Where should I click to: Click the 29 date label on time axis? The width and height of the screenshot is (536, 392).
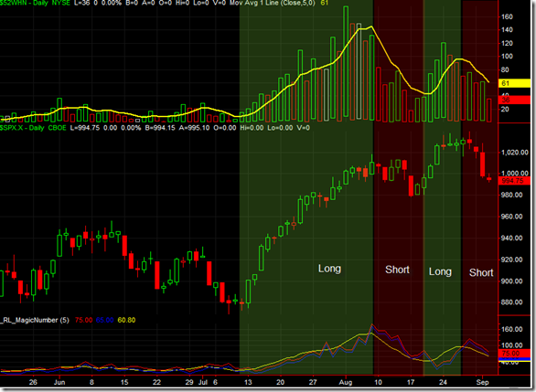[x=189, y=382]
